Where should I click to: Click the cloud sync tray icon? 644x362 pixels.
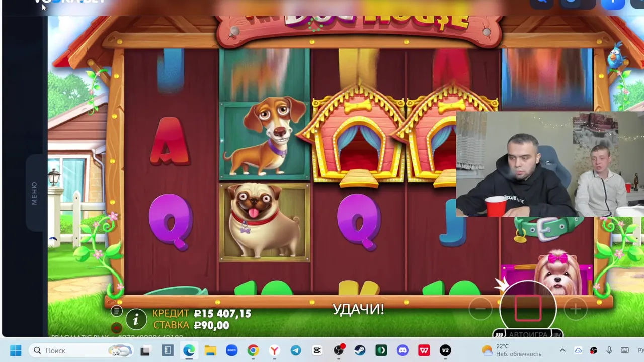point(578,350)
